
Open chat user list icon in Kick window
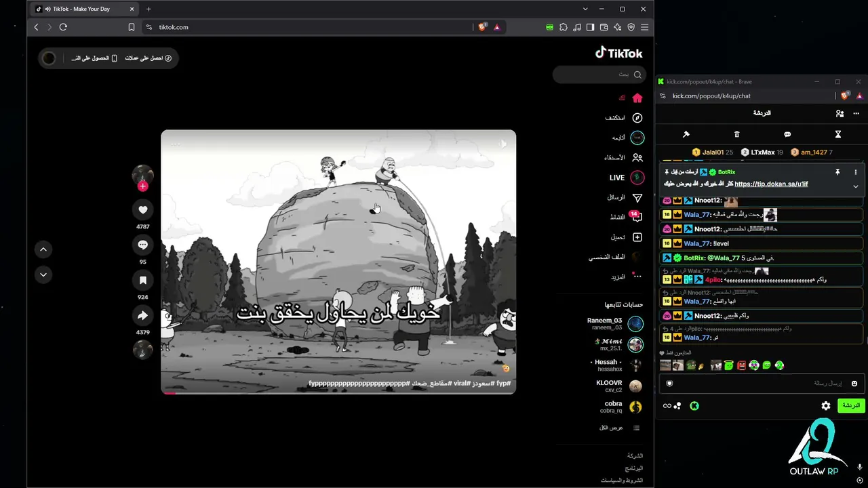840,113
